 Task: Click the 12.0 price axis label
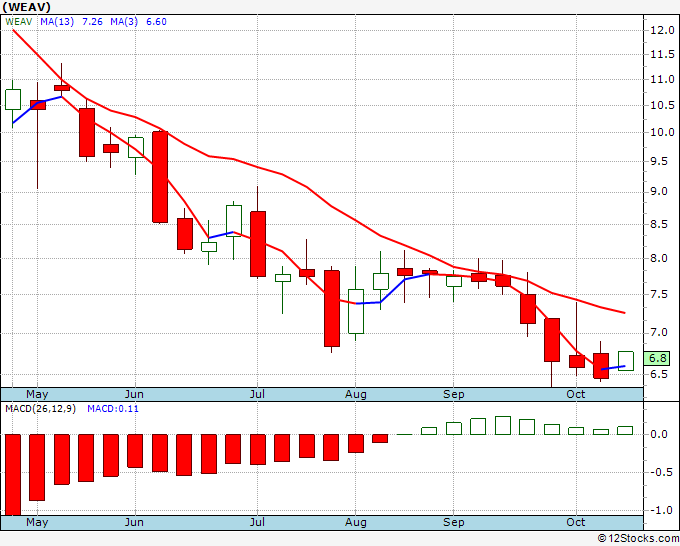click(662, 30)
